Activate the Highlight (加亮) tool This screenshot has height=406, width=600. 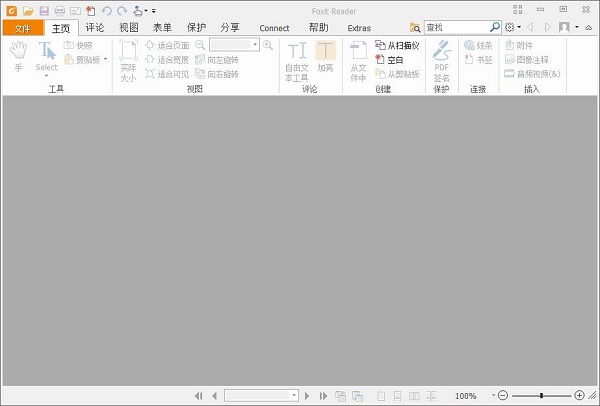[x=325, y=57]
